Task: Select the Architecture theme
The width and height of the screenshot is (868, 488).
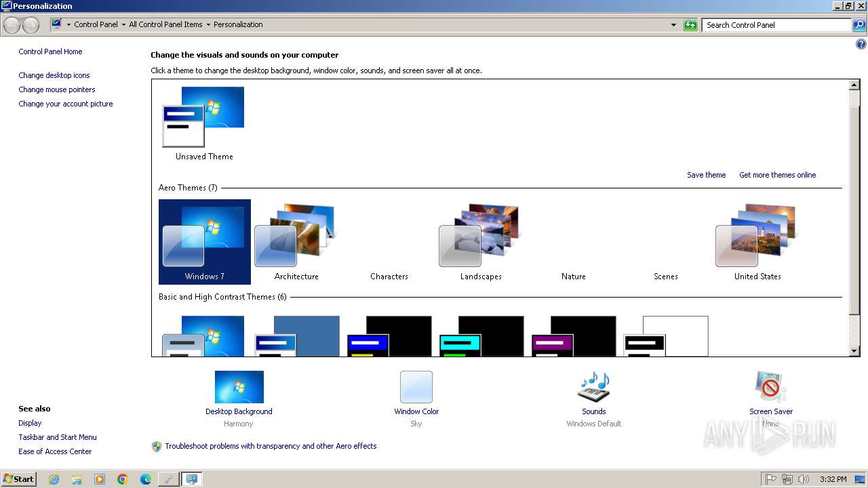Action: (296, 242)
